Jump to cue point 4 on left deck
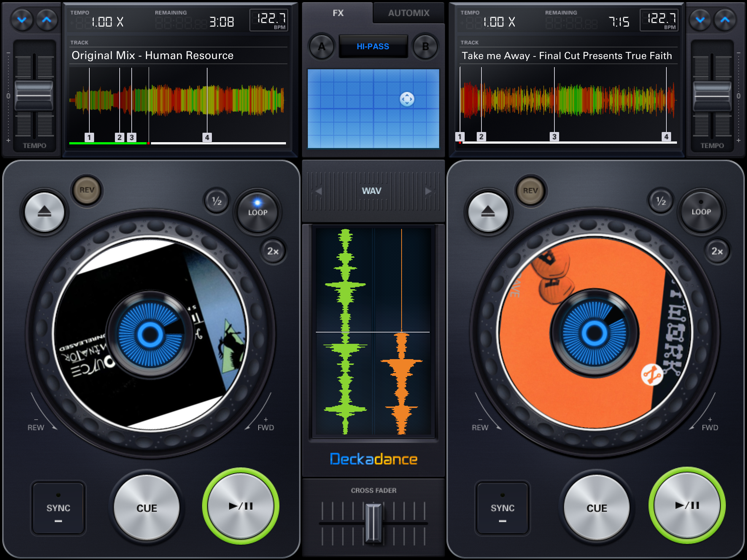Image resolution: width=747 pixels, height=560 pixels. (x=207, y=137)
